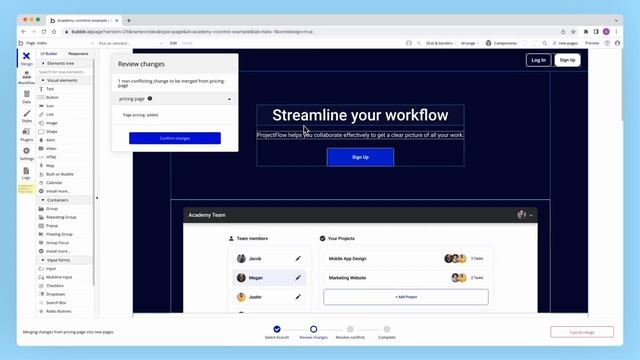
Task: Click Sign Up button in page header
Action: 567,60
